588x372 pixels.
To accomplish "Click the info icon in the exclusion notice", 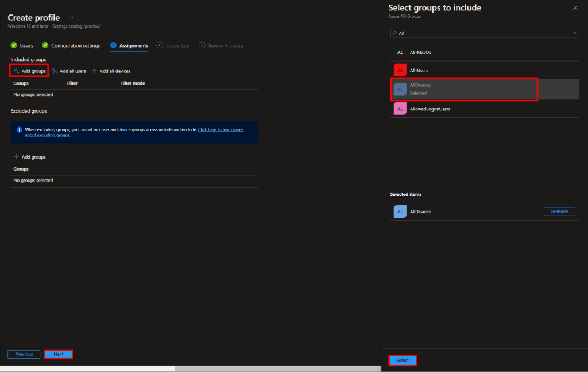I will [19, 130].
